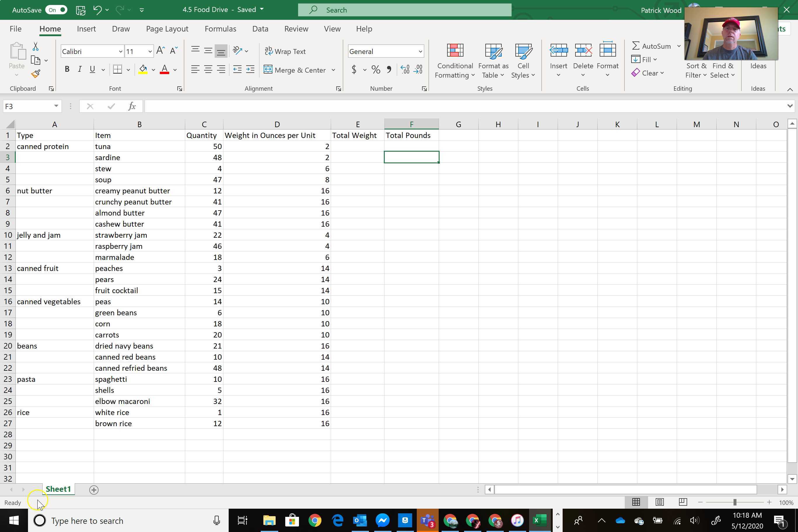Open the Format Painter tool
The image size is (798, 532).
click(35, 73)
